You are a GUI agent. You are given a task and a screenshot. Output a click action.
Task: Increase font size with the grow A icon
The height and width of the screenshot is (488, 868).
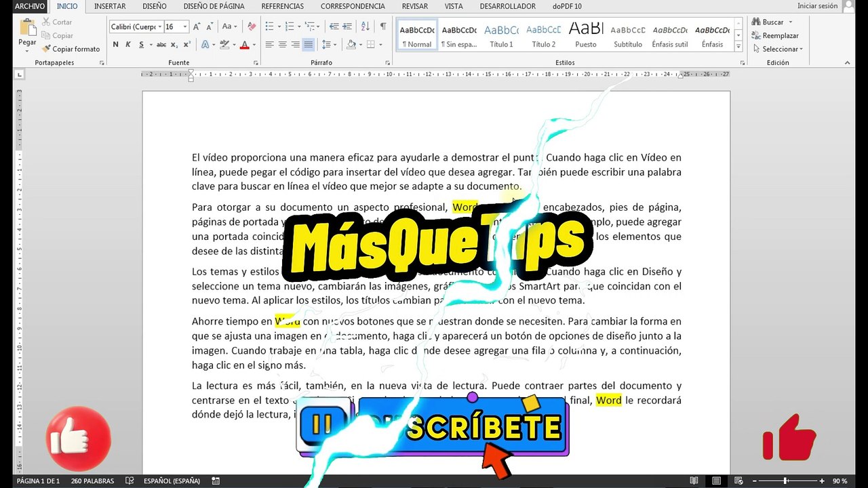click(x=197, y=26)
